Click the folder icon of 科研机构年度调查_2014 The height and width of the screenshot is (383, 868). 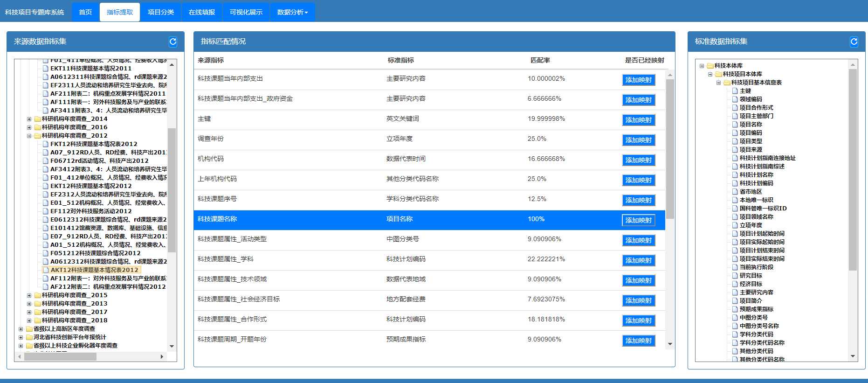coord(38,119)
